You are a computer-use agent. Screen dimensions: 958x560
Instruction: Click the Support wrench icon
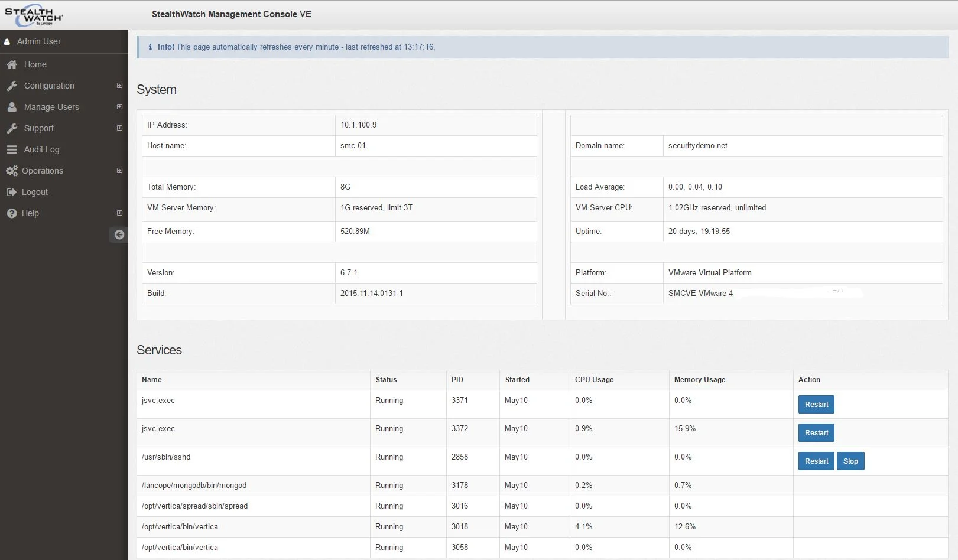12,128
